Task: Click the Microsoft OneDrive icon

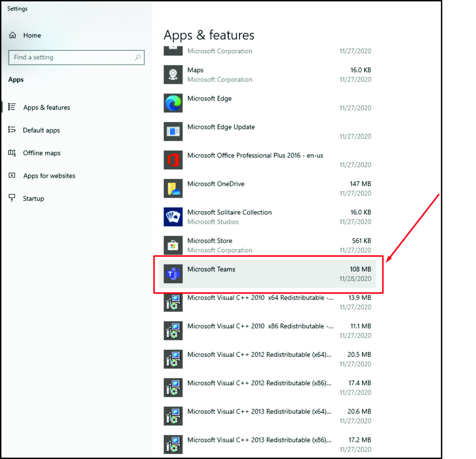Action: 173,188
